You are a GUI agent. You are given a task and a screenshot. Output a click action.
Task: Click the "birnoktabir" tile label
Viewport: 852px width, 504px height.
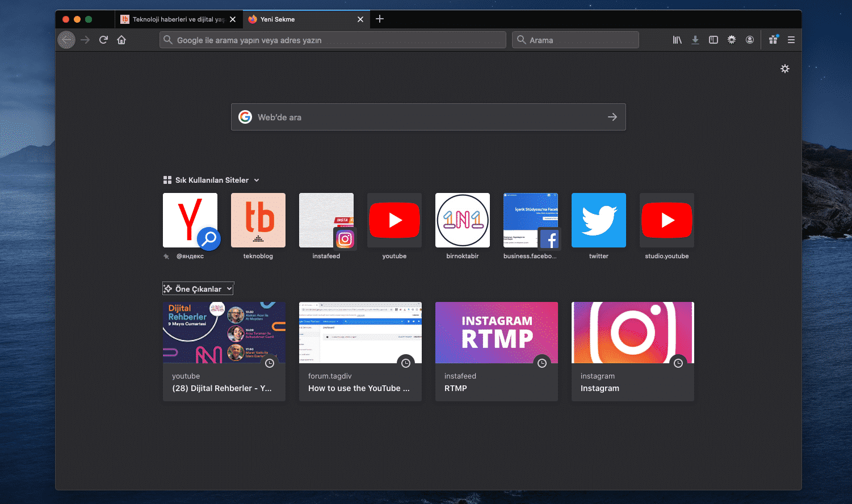[463, 256]
